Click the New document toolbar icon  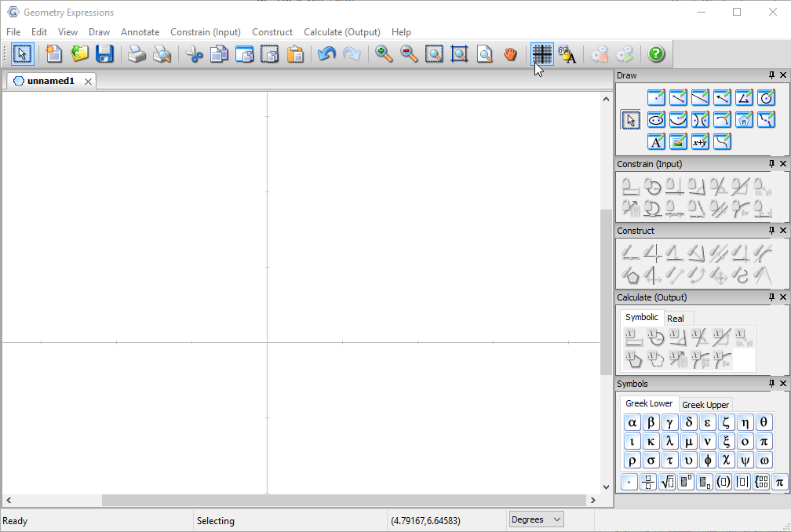coord(54,54)
